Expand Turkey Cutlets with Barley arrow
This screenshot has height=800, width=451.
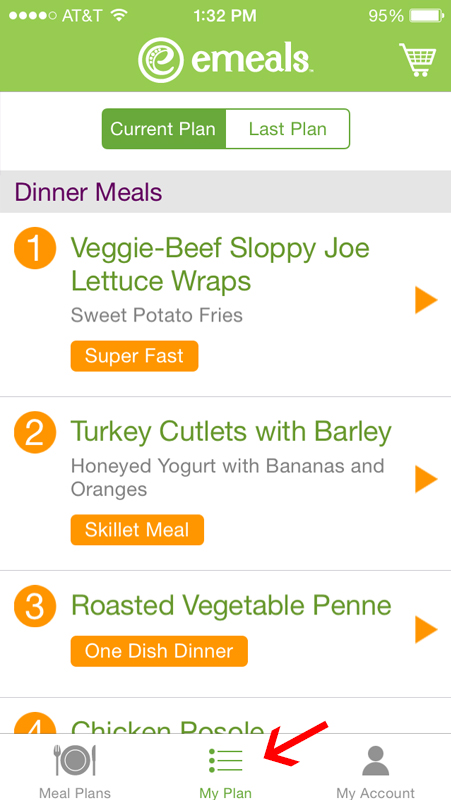(426, 479)
